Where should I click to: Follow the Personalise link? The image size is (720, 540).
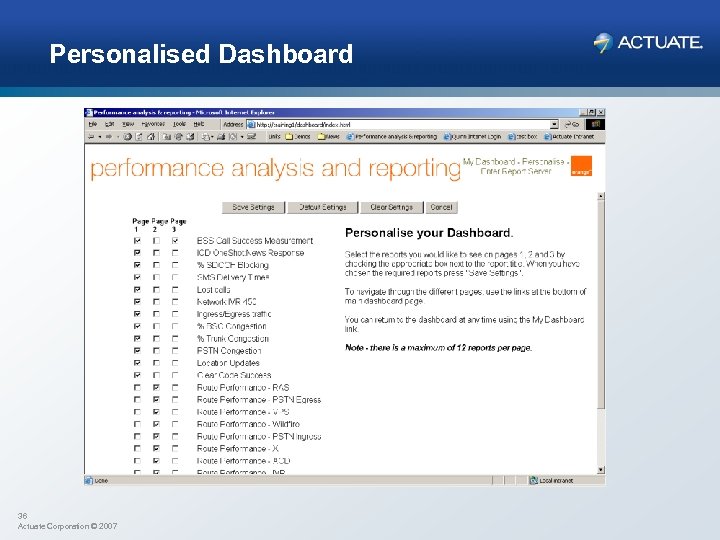click(543, 162)
